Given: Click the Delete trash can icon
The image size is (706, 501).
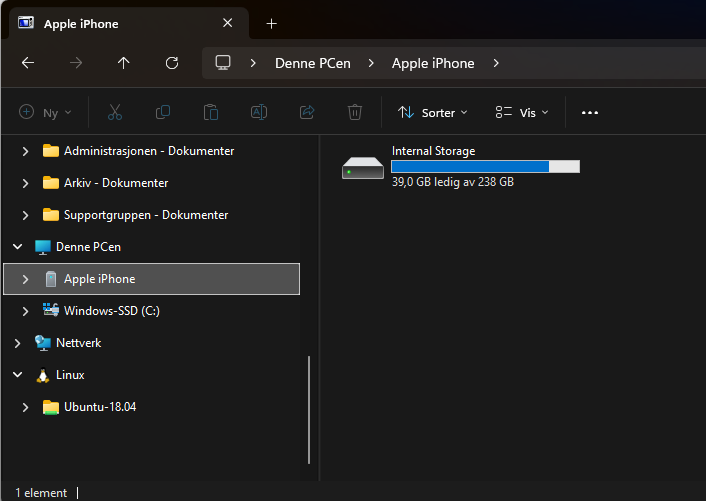Looking at the screenshot, I should pos(355,112).
